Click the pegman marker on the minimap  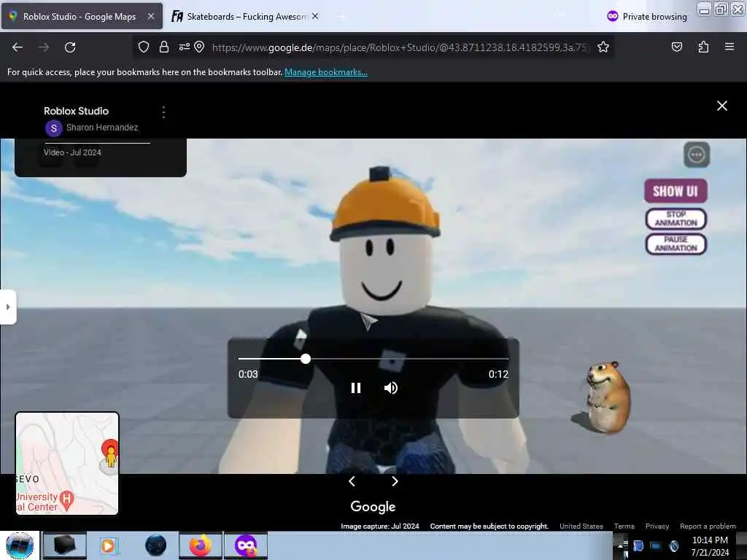pyautogui.click(x=111, y=455)
